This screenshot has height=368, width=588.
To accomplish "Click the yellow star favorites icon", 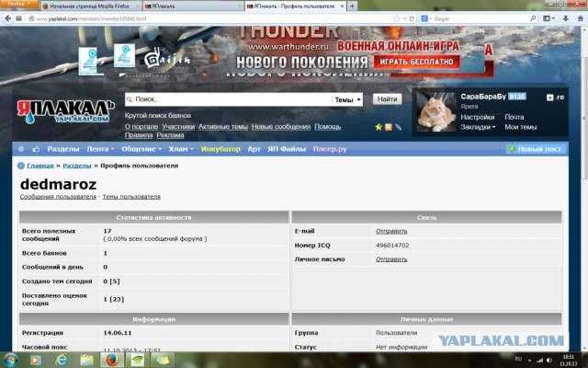I will [379, 127].
